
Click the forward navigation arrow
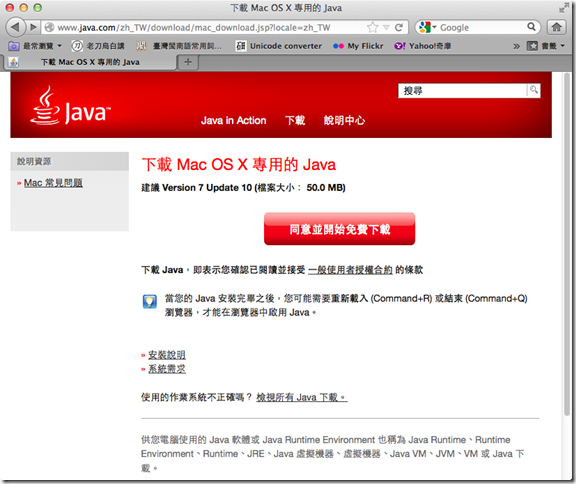point(33,27)
